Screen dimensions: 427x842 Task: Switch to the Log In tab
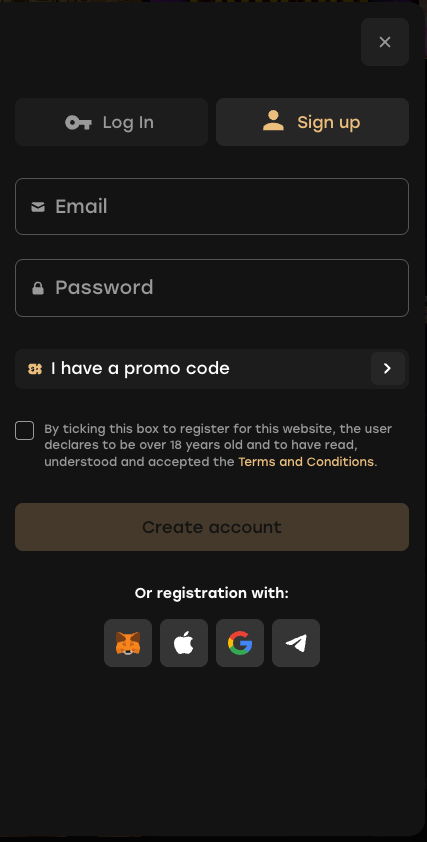pos(111,122)
